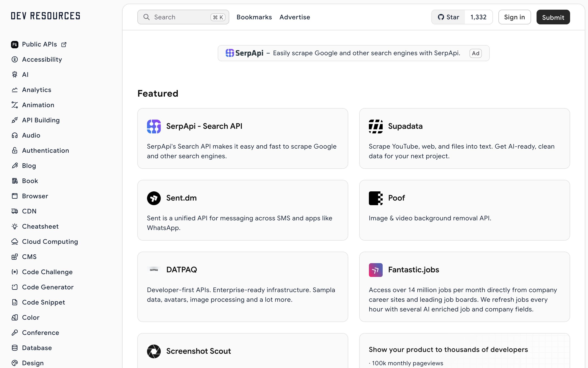Click the ⌘ K shortcut badge
Image resolution: width=588 pixels, height=368 pixels.
[x=218, y=17]
